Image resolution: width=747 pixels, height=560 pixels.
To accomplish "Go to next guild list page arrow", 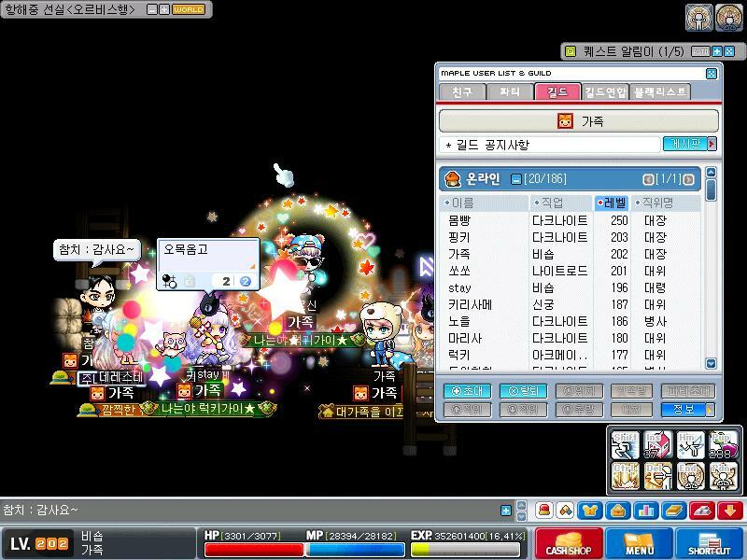I will [688, 179].
